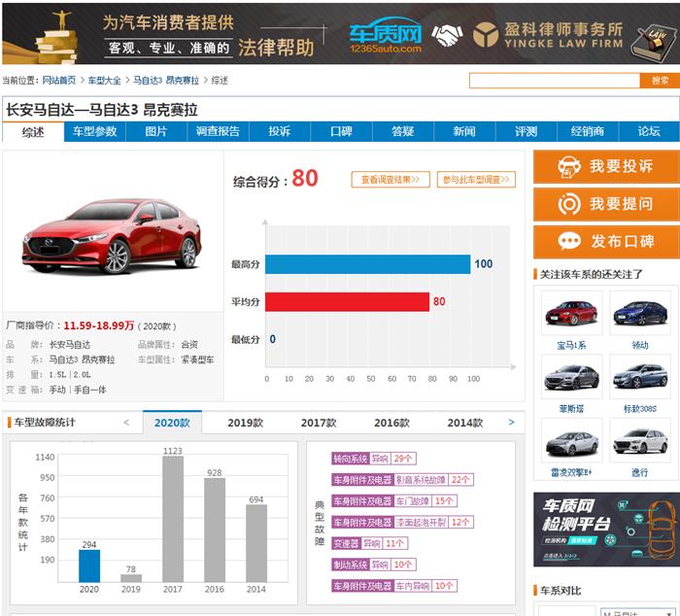The height and width of the screenshot is (616, 680).
Task: Click the 影音系统故障 22个 fault tag
Action: [402, 479]
